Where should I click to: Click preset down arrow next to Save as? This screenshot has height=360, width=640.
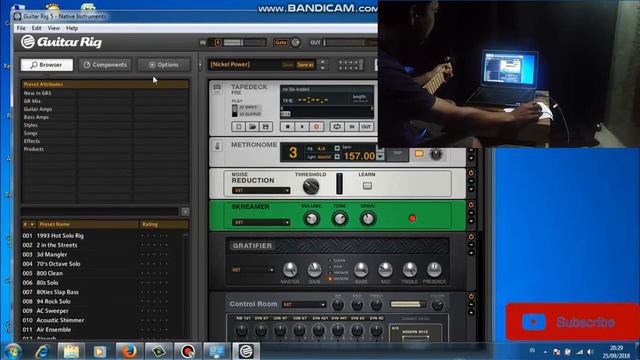pos(322,67)
